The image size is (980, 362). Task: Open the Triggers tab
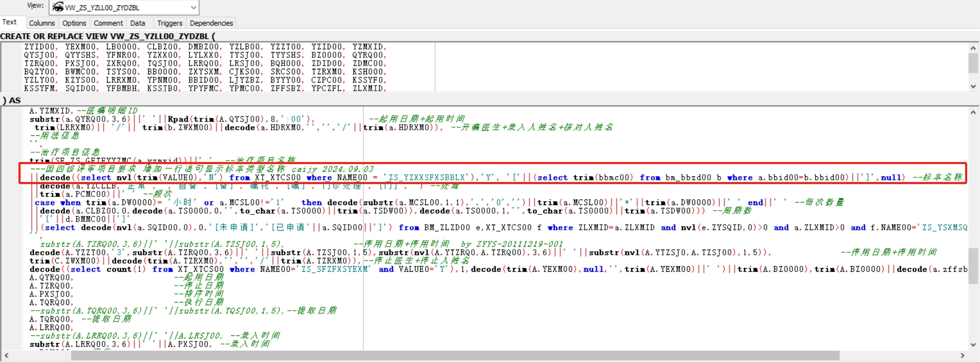point(170,23)
